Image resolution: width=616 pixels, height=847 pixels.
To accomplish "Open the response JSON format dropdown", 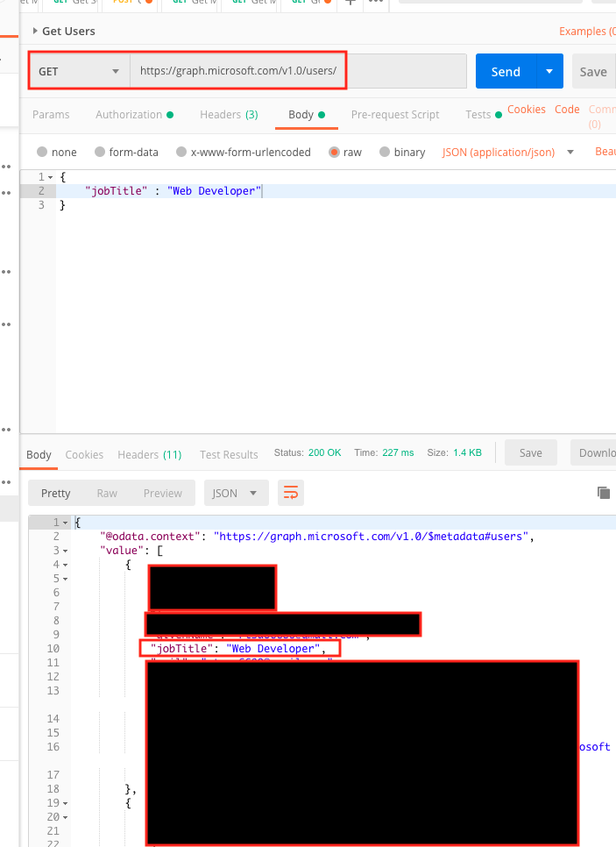I will tap(236, 493).
